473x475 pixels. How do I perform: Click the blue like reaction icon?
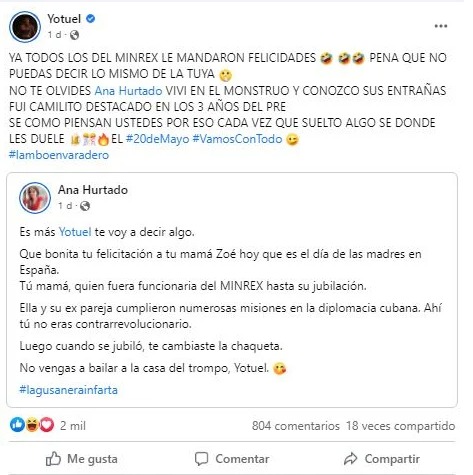(17, 425)
